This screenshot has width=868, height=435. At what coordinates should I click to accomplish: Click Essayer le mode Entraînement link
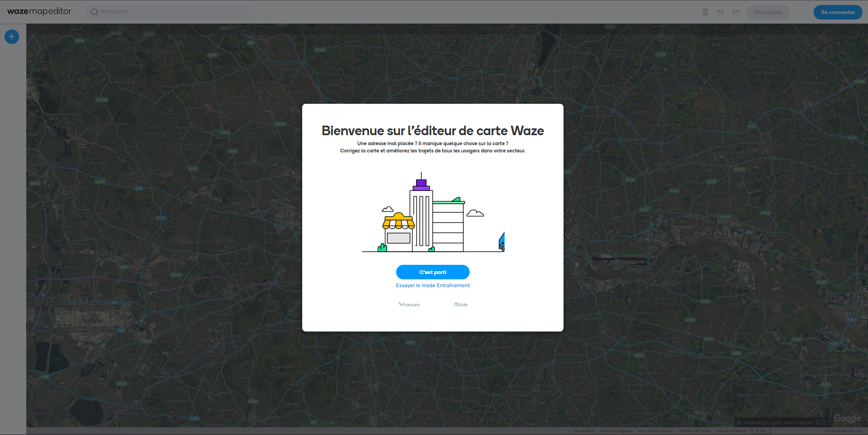(432, 285)
